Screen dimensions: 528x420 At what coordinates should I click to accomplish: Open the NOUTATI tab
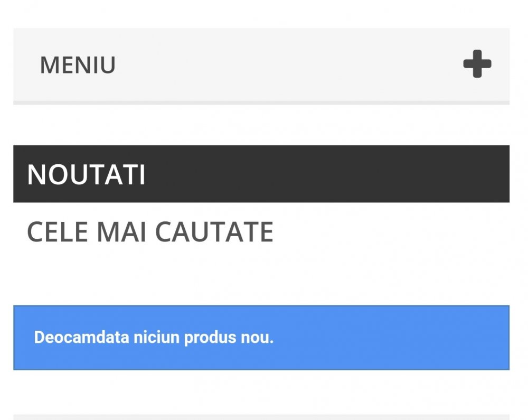point(86,174)
